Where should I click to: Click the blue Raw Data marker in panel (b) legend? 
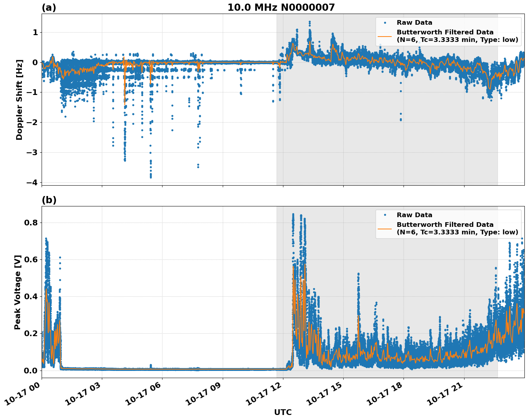tap(385, 215)
